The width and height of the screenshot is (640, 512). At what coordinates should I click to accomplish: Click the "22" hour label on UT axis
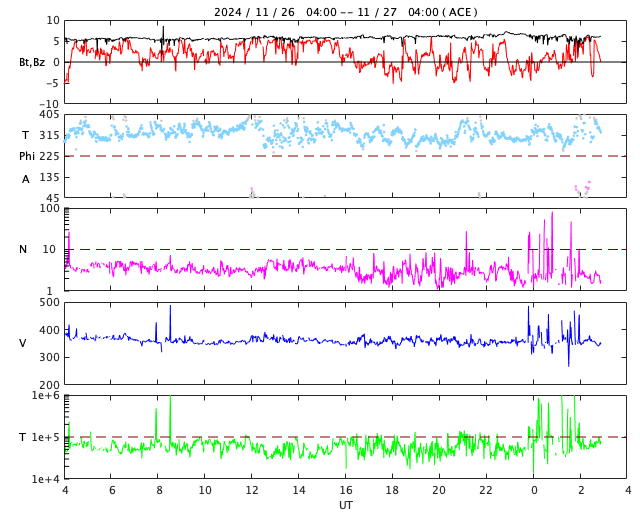click(x=486, y=490)
